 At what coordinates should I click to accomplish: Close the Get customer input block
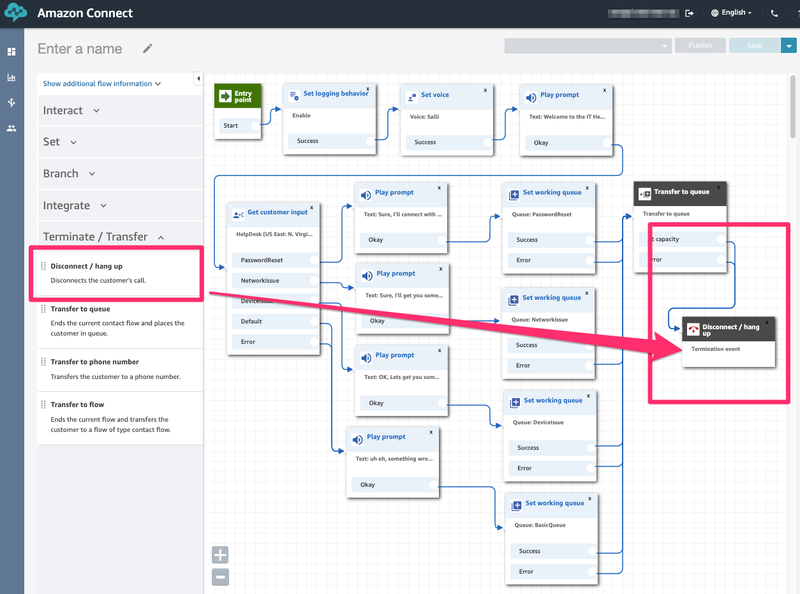click(312, 208)
